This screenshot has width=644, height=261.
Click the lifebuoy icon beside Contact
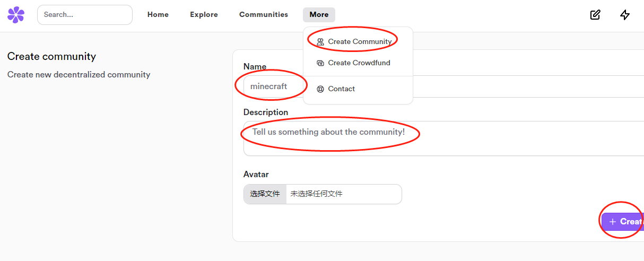tap(320, 89)
